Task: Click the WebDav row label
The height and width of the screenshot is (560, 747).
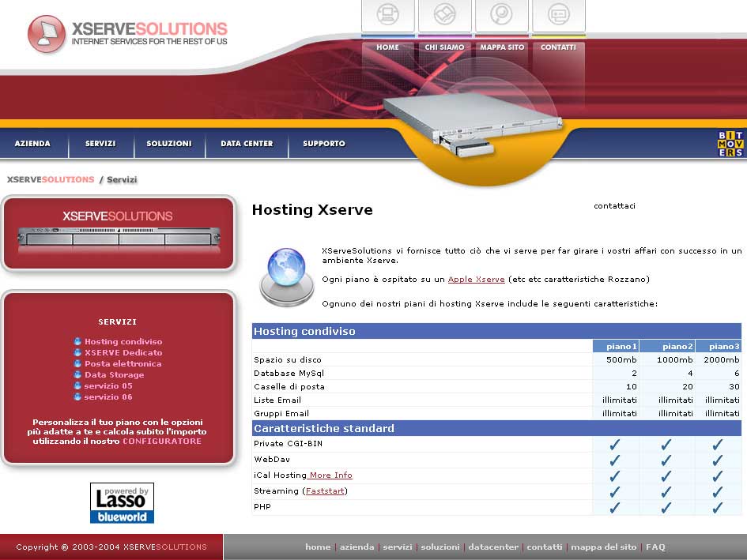Action: (x=272, y=459)
